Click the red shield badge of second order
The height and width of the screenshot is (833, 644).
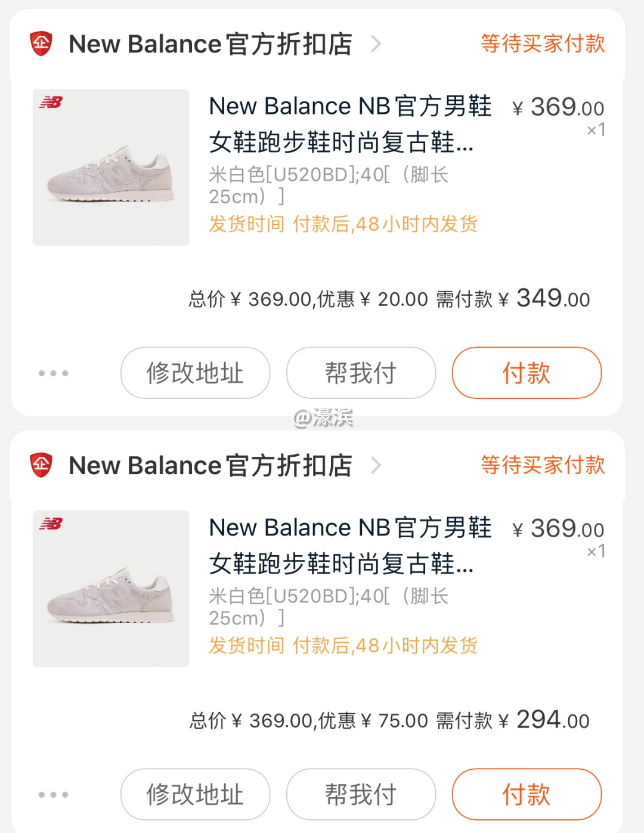[x=41, y=465]
